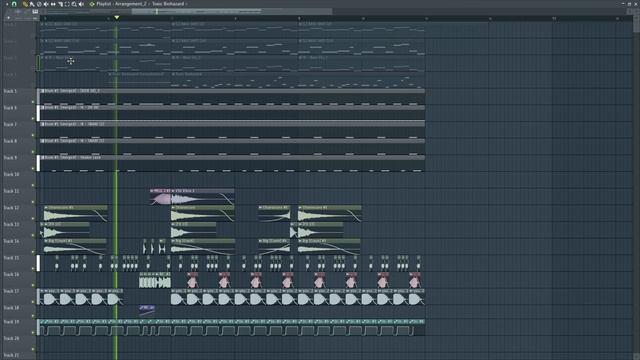Open the menu of the first Track 12 clip
640x360 pixels.
(x=46, y=208)
